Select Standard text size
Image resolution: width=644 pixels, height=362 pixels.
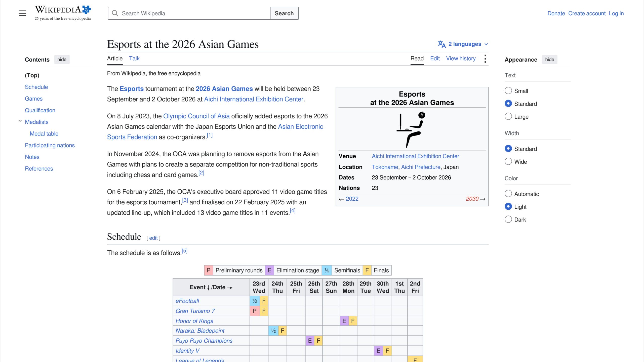508,104
